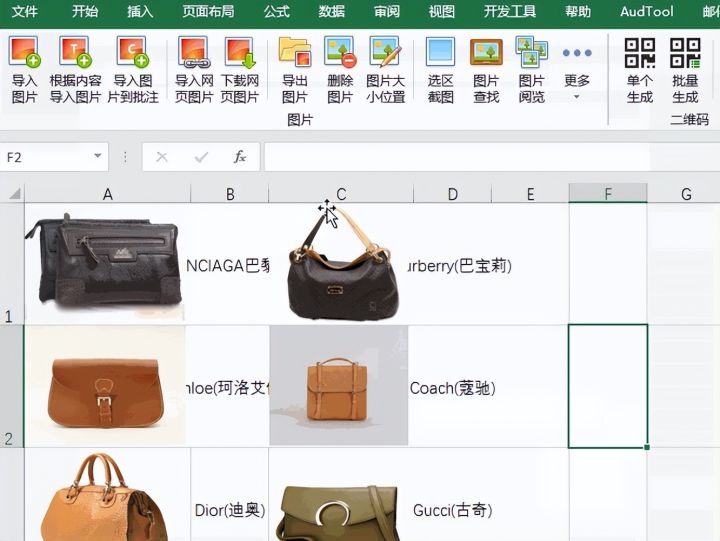Screen dimensions: 720x541
Task: Select column A header
Action: [x=107, y=194]
